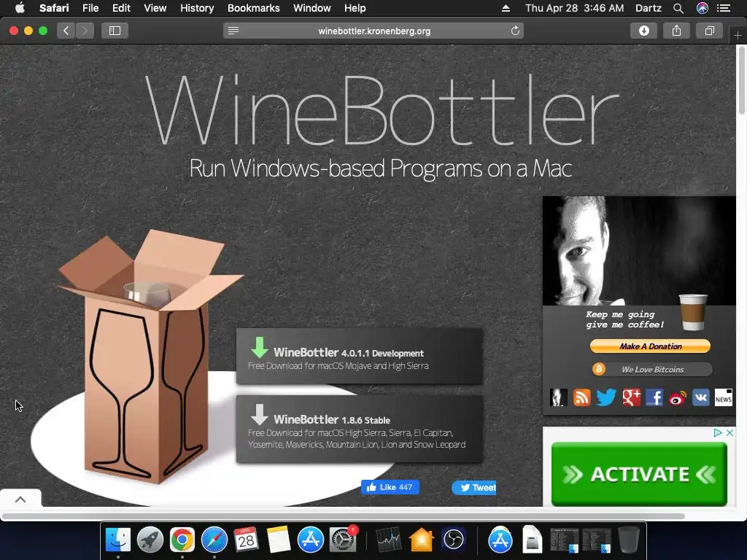Image resolution: width=747 pixels, height=560 pixels.
Task: Click the horizontal page scrollbar
Action: 343,516
